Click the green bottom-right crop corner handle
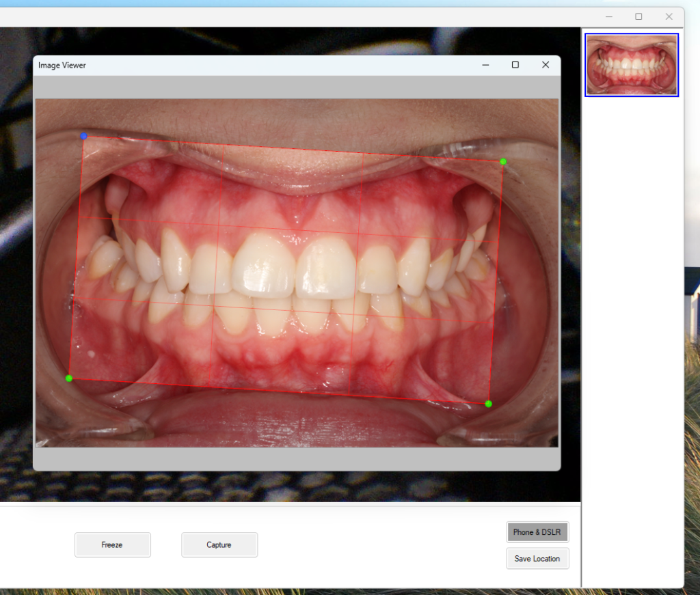This screenshot has width=700, height=595. coord(488,404)
